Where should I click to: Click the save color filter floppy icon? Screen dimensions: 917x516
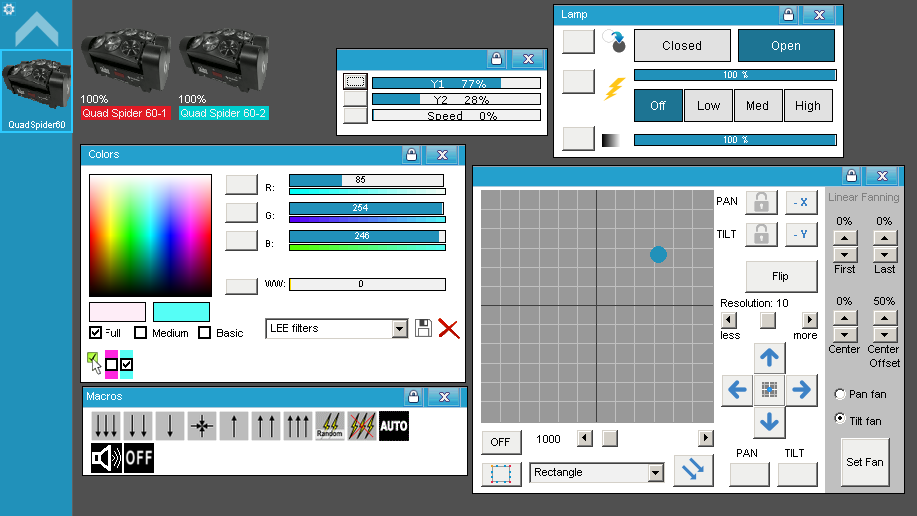click(423, 328)
